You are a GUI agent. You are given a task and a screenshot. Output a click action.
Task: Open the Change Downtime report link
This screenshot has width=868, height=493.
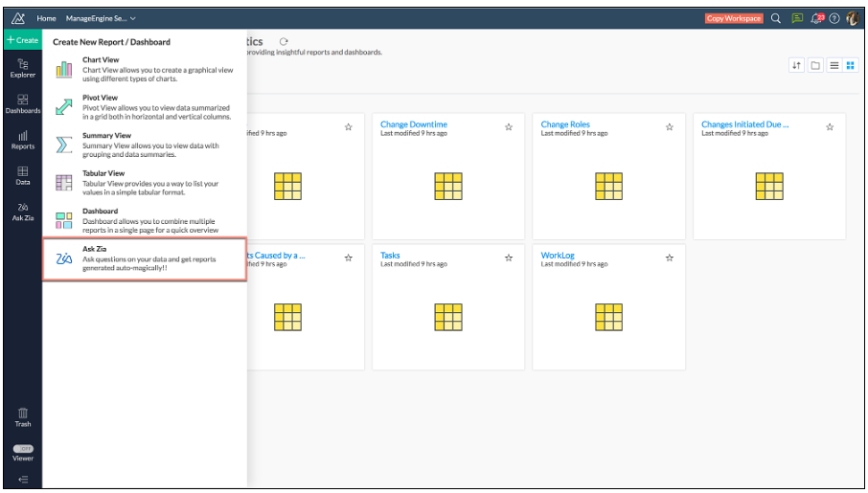pyautogui.click(x=414, y=124)
